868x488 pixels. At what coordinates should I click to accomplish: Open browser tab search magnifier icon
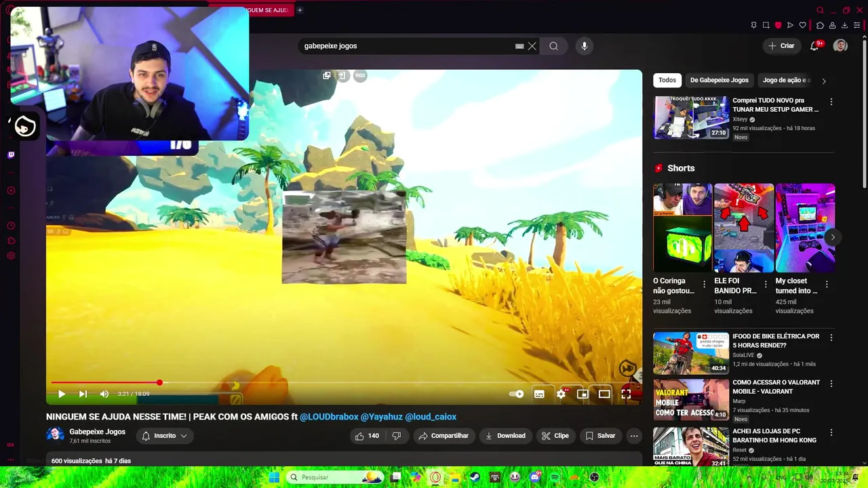click(x=820, y=10)
